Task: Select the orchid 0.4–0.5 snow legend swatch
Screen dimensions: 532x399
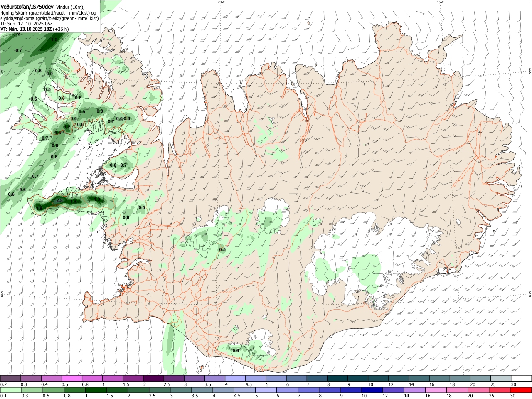Action: point(51,378)
